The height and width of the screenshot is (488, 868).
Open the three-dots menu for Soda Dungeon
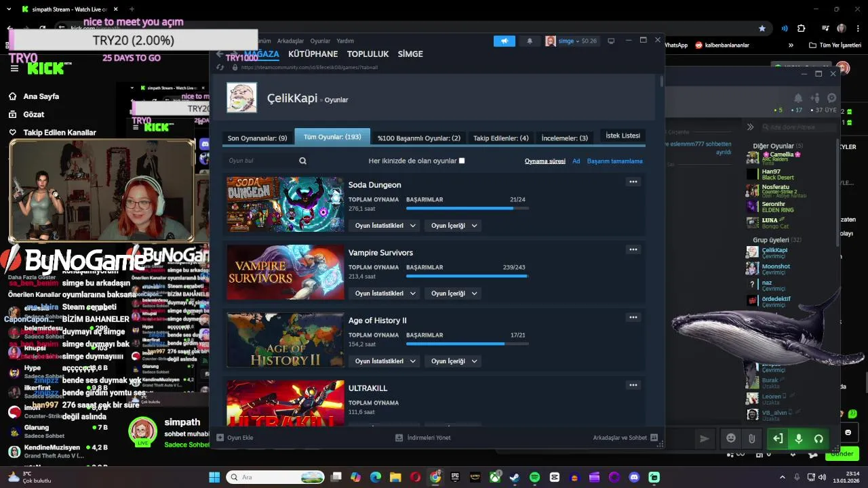click(x=633, y=182)
